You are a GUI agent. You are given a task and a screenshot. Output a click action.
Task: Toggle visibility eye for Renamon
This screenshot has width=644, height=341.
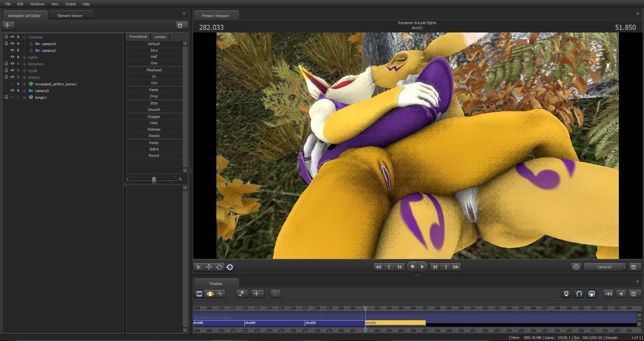pyautogui.click(x=12, y=64)
